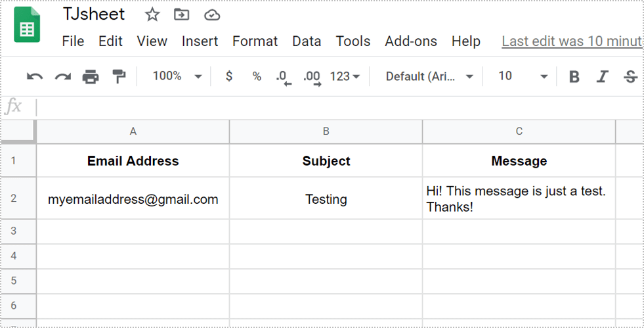The height and width of the screenshot is (328, 644).
Task: Activate the paint format tool
Action: (x=119, y=77)
